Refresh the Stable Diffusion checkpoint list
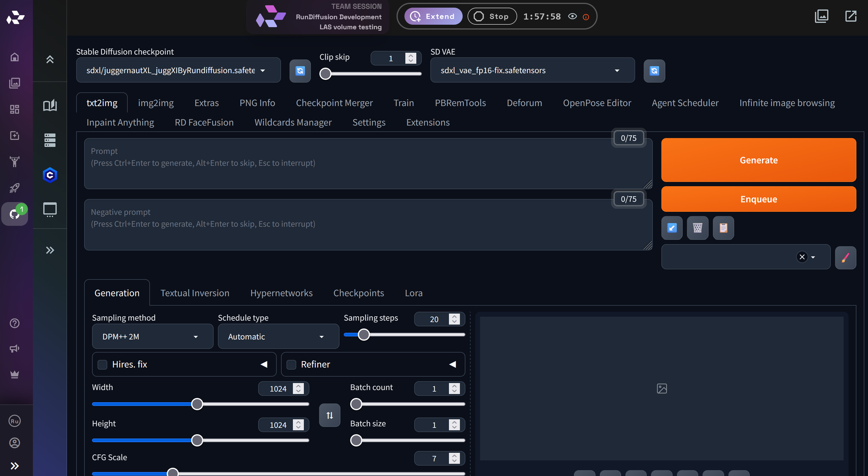This screenshot has height=476, width=868. tap(300, 71)
